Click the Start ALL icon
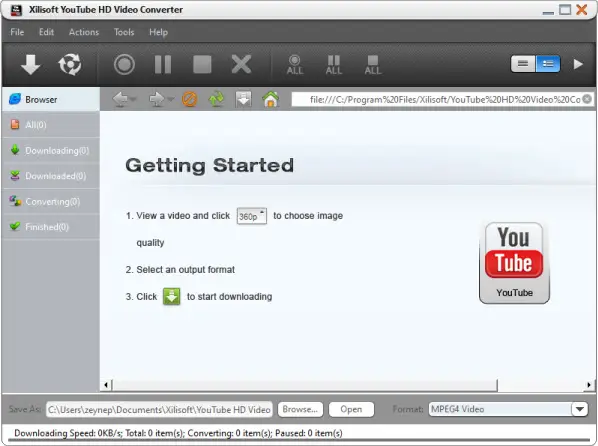Screen dimensions: 598x446 (x=295, y=65)
